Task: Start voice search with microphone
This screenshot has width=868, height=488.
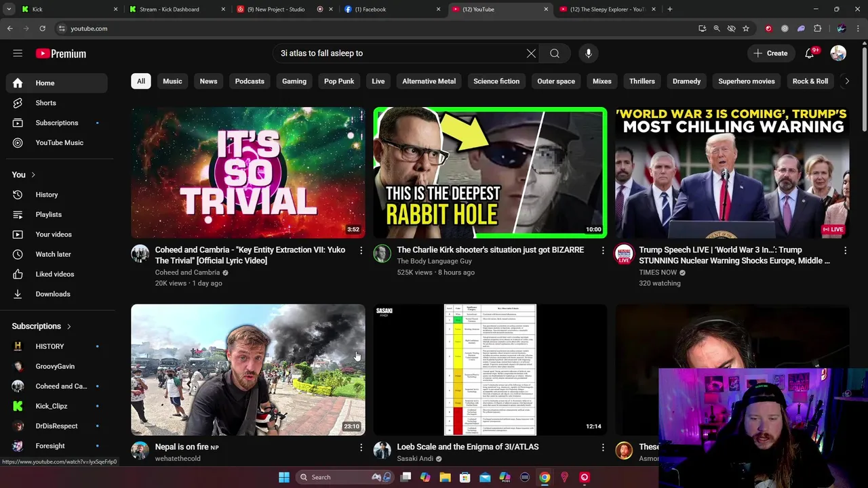Action: pos(588,54)
